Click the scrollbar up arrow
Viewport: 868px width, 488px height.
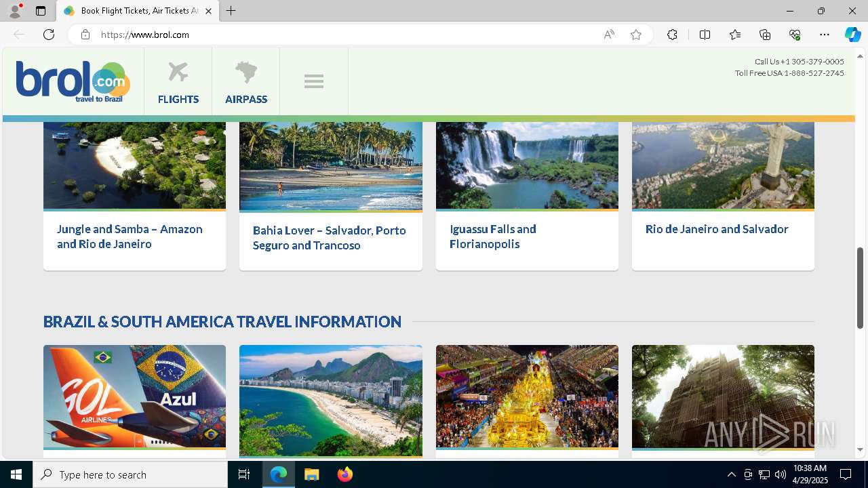(861, 55)
